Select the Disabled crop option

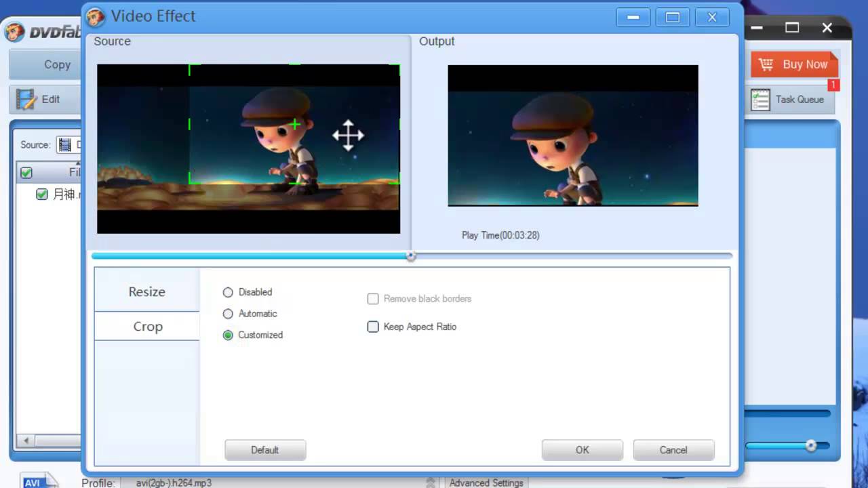click(228, 292)
